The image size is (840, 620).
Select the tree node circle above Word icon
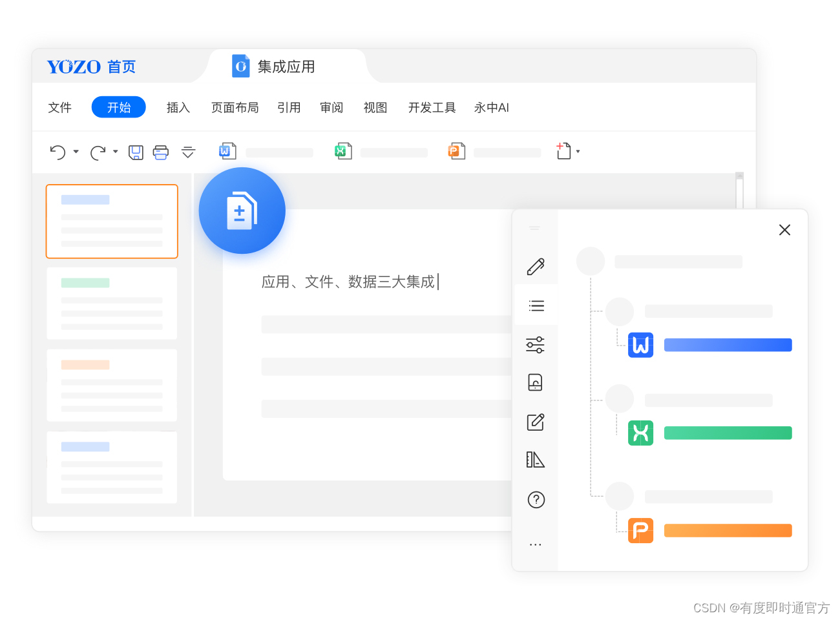click(620, 311)
